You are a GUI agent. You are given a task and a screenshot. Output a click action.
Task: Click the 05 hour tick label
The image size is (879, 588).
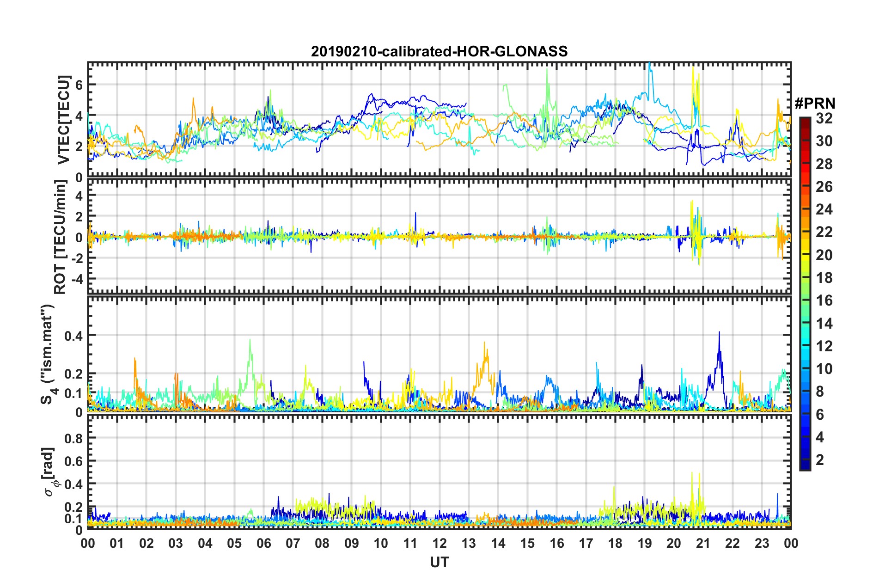[234, 543]
